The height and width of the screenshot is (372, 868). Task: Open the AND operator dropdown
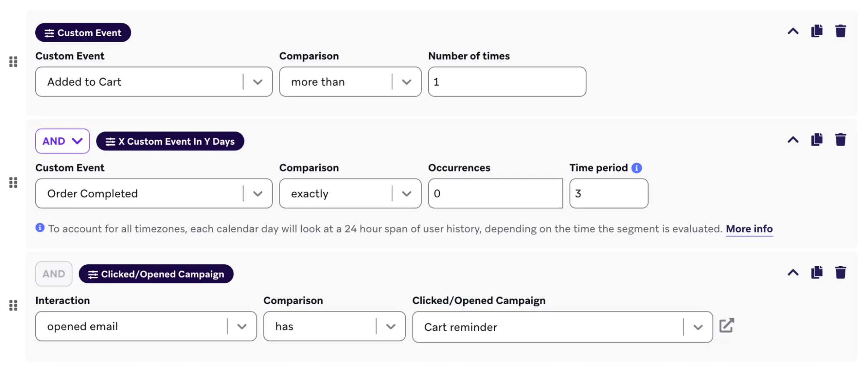[x=63, y=141]
